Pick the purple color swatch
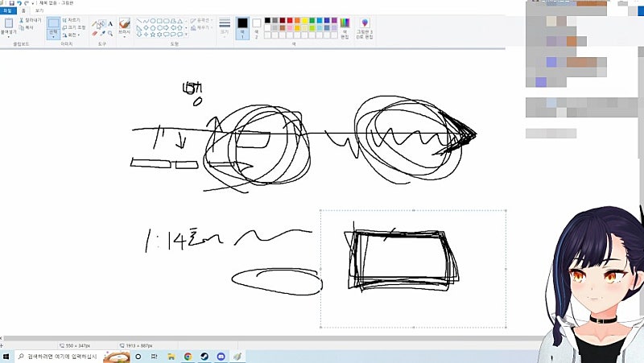The height and width of the screenshot is (363, 644). pyautogui.click(x=334, y=20)
